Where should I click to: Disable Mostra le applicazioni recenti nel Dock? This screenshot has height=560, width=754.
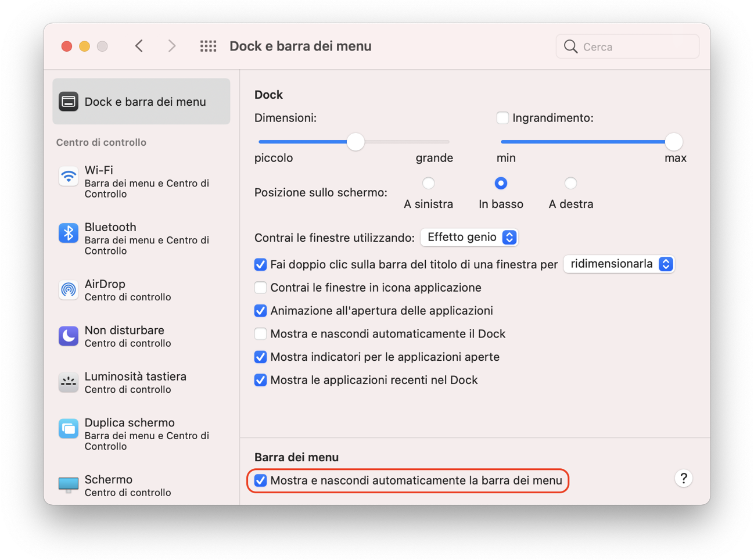[x=260, y=380]
